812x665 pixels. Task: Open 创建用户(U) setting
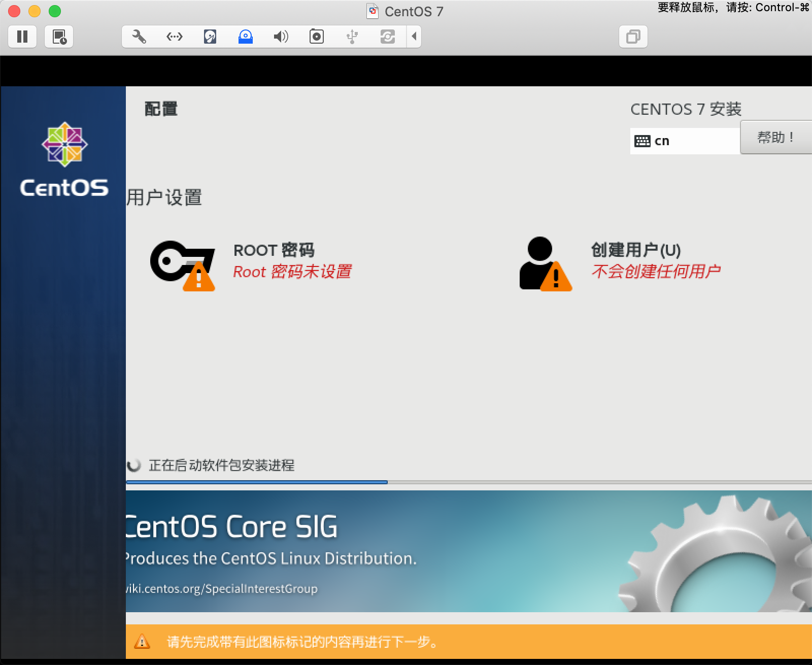point(636,250)
